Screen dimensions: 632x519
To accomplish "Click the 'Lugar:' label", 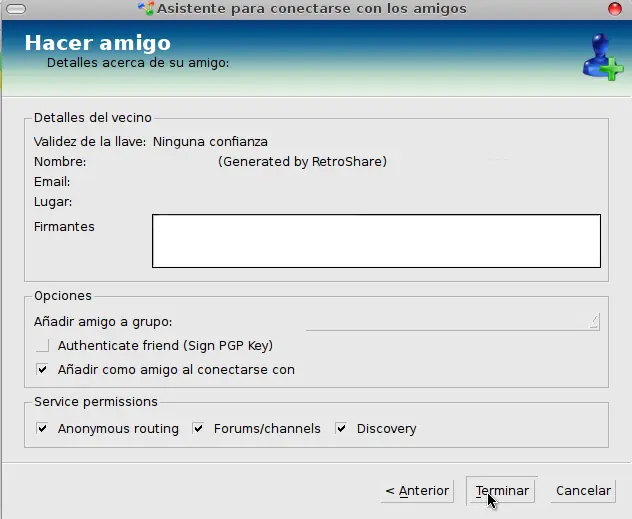I will [53, 202].
